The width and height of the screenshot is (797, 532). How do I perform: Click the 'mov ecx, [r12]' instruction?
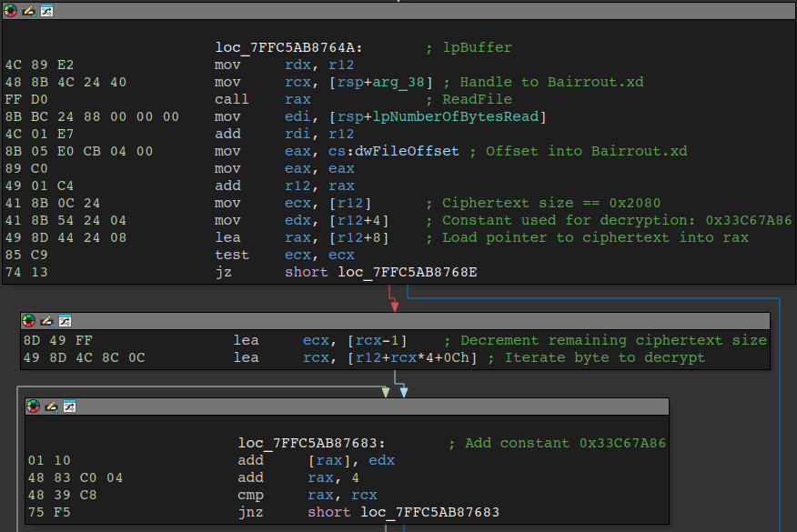tap(293, 203)
